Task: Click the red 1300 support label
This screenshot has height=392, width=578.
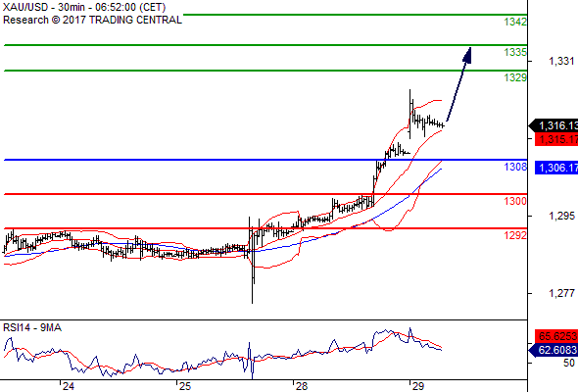Action: click(515, 201)
